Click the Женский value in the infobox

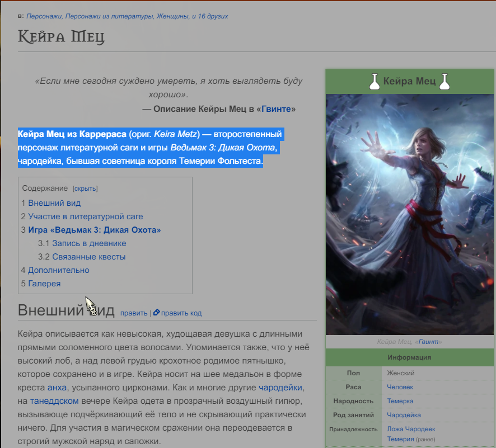(x=400, y=373)
